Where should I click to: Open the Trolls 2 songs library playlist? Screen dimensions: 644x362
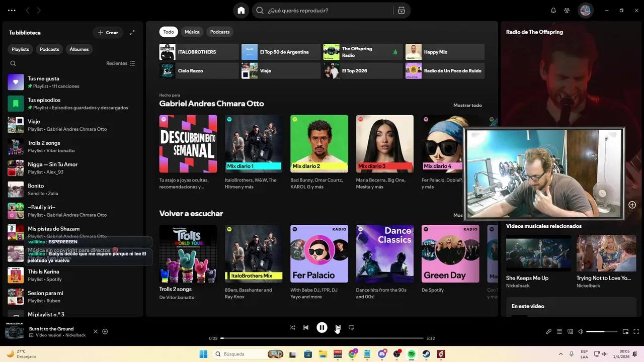[x=73, y=146]
